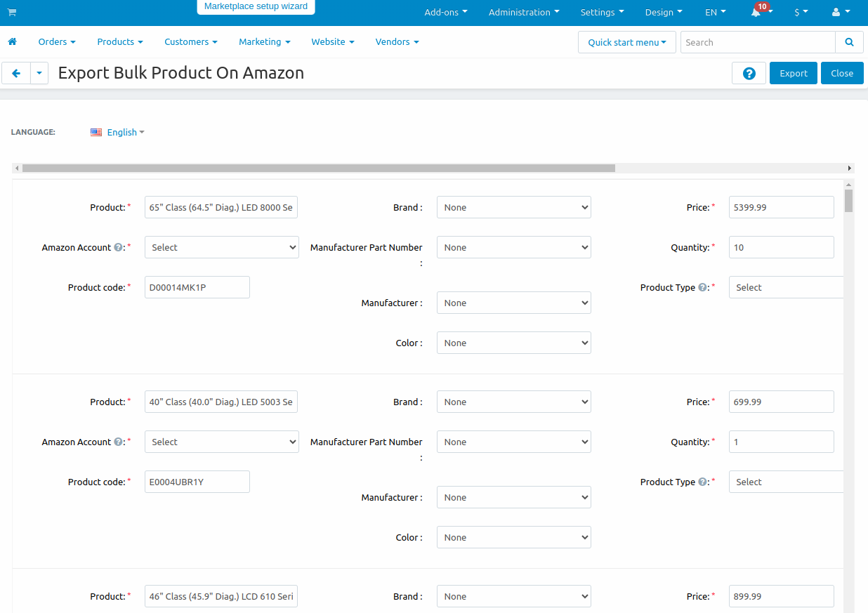Image resolution: width=868 pixels, height=613 pixels.
Task: Click Product code field D00014MK1P
Action: click(x=197, y=287)
